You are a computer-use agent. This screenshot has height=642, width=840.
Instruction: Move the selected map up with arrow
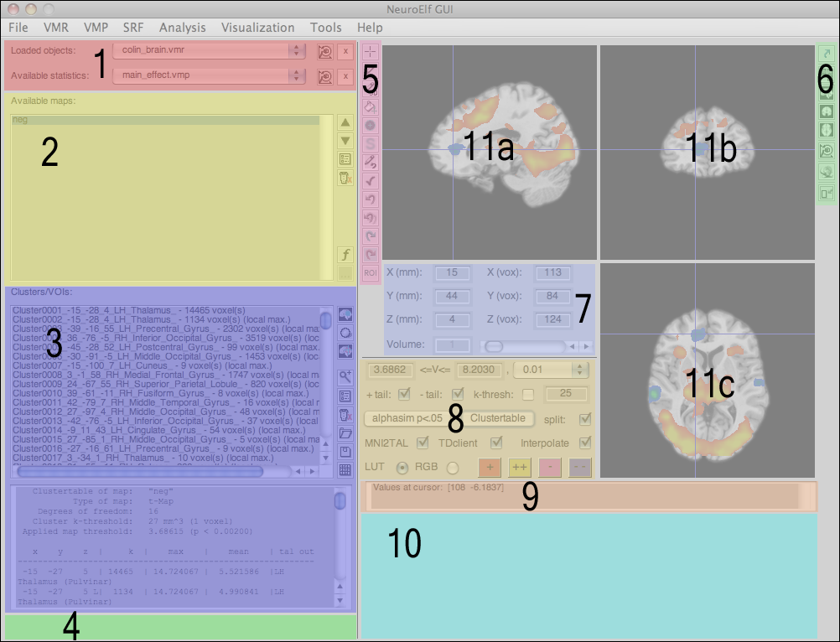(x=345, y=122)
